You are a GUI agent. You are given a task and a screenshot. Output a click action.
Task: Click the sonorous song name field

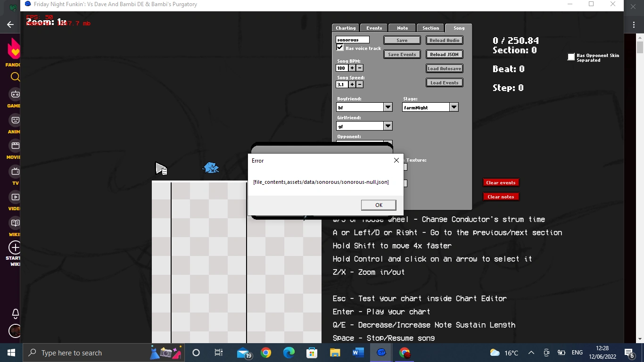tap(352, 40)
